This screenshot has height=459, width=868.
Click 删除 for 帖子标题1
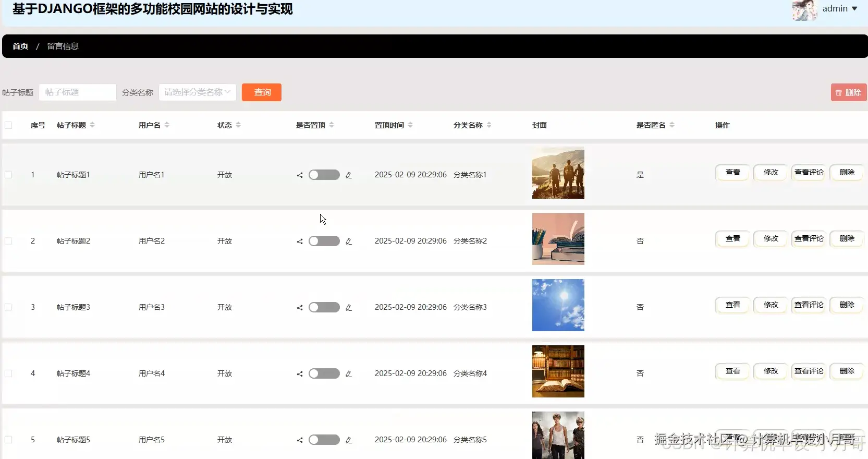point(847,172)
